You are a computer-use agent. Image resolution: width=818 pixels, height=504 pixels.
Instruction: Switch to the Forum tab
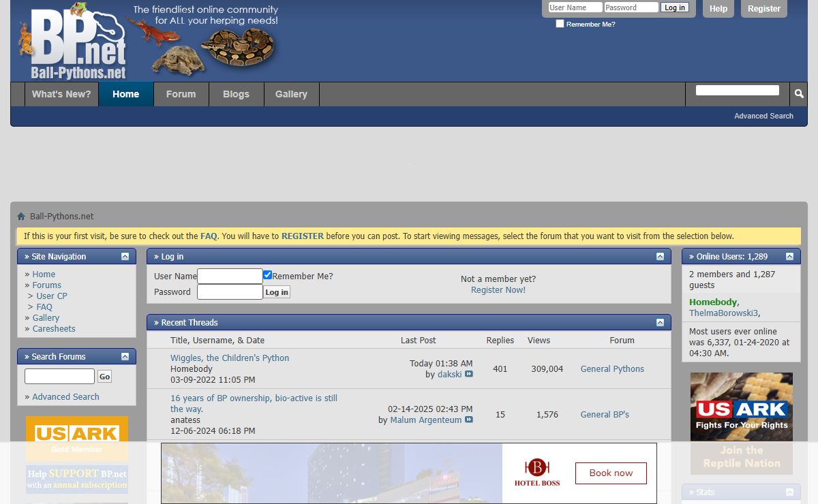[181, 94]
